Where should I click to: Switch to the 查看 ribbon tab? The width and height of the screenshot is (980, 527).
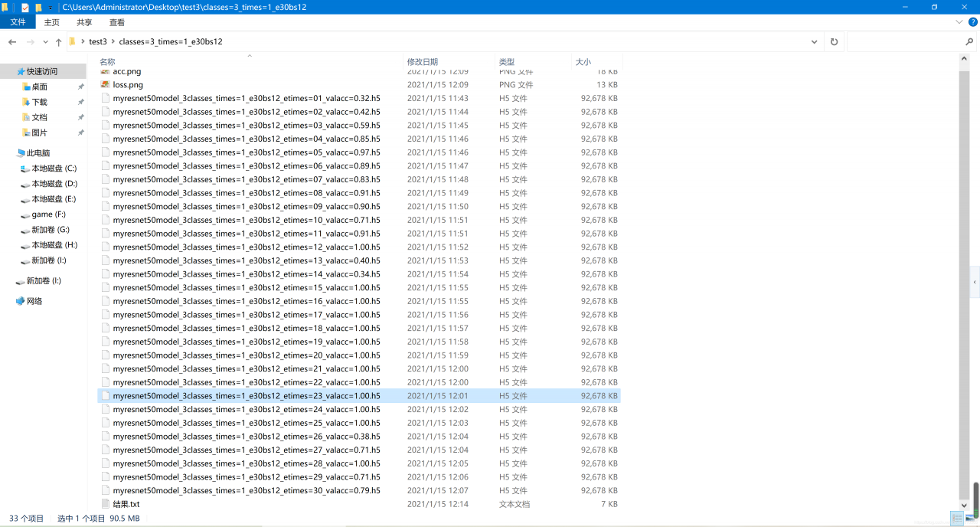coord(117,23)
